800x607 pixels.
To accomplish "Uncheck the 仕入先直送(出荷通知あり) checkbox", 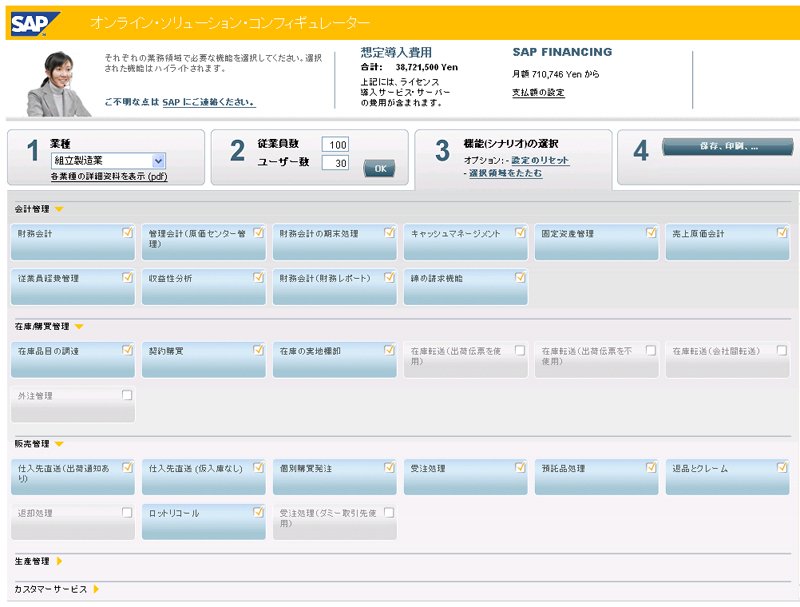I will [128, 467].
